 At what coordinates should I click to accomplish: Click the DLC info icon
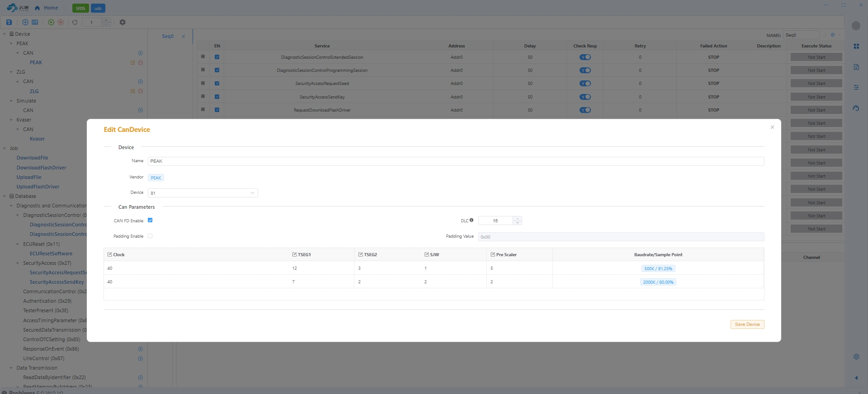coord(472,220)
